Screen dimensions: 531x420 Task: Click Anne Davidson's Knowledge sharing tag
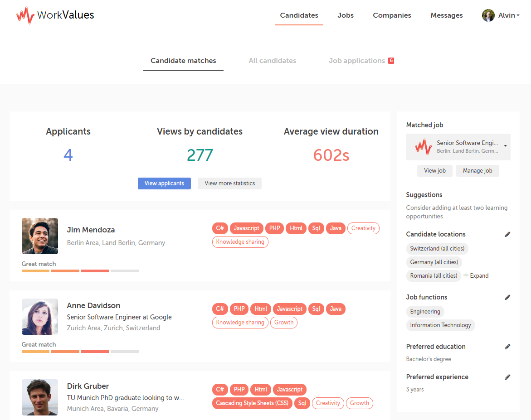click(x=240, y=322)
